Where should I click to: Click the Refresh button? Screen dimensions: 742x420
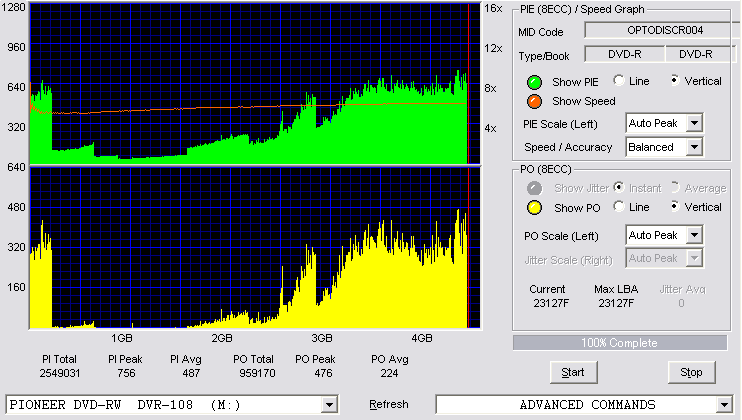coord(389,404)
